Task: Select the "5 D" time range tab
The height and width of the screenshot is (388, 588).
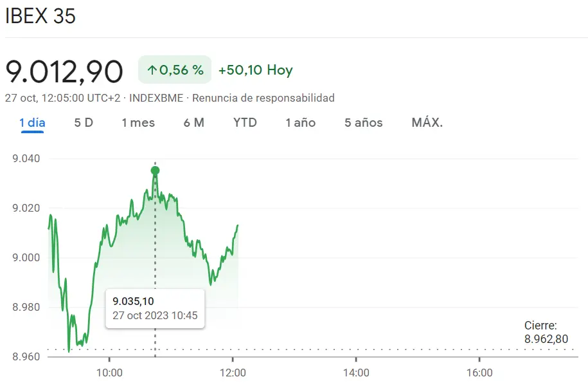Action: [82, 122]
